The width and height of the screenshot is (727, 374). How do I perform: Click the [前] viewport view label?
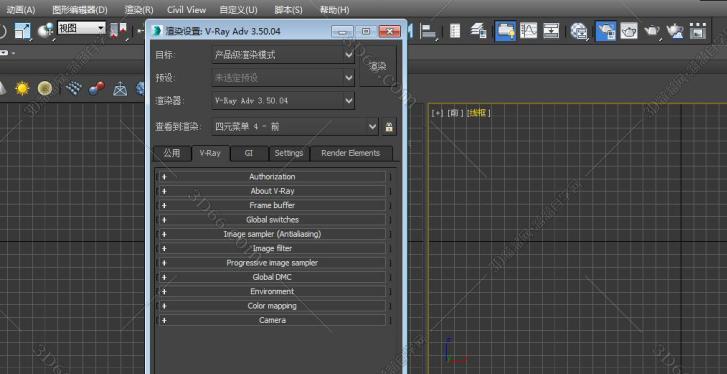[x=455, y=113]
